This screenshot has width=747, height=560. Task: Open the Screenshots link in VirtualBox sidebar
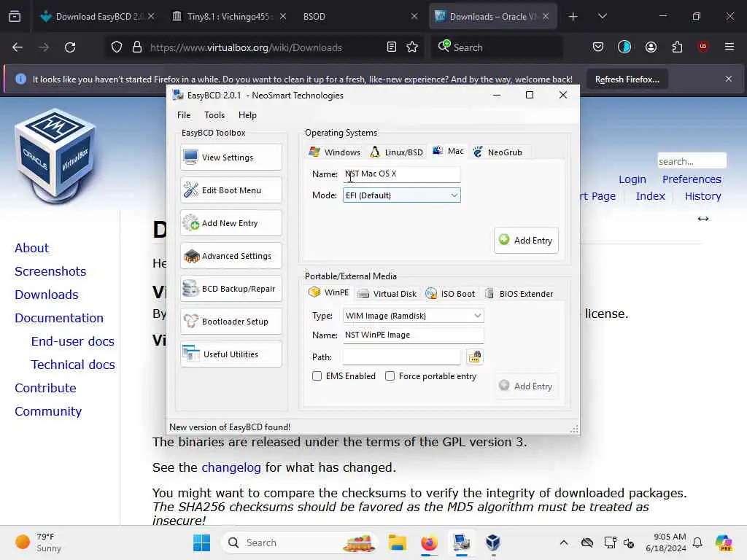point(50,271)
